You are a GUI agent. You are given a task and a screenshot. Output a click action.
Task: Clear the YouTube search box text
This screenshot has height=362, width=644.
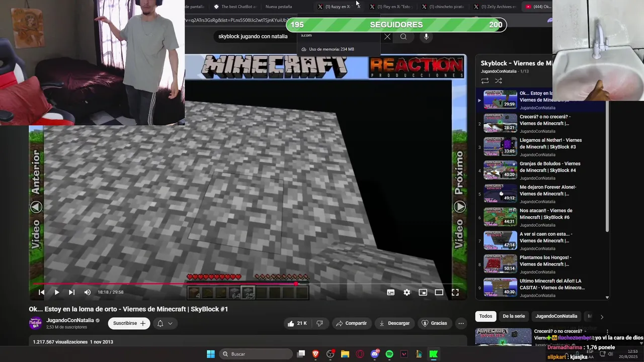coord(387,36)
